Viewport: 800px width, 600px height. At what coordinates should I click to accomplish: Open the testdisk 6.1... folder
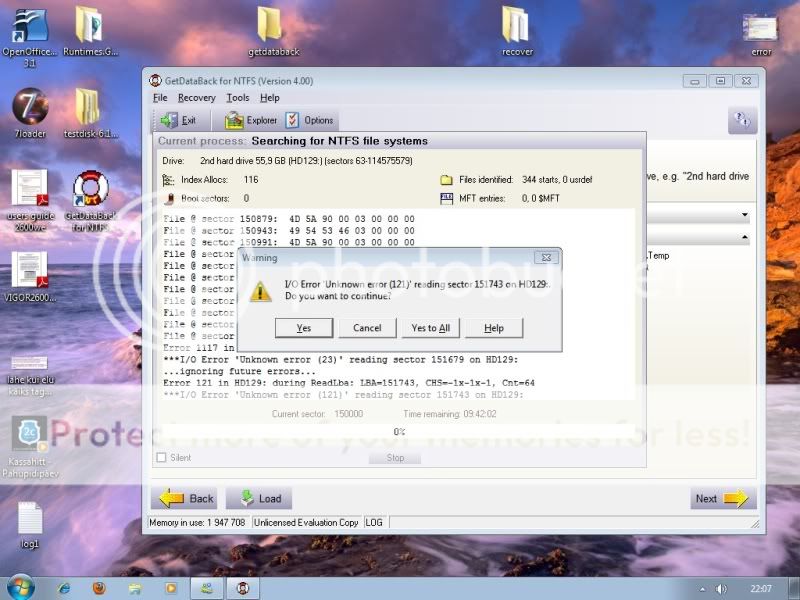pyautogui.click(x=90, y=113)
